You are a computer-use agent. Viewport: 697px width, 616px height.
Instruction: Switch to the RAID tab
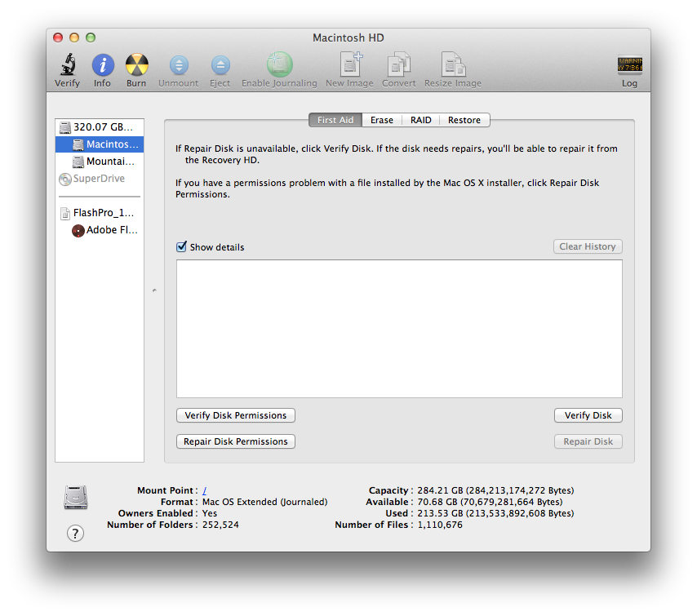point(421,120)
